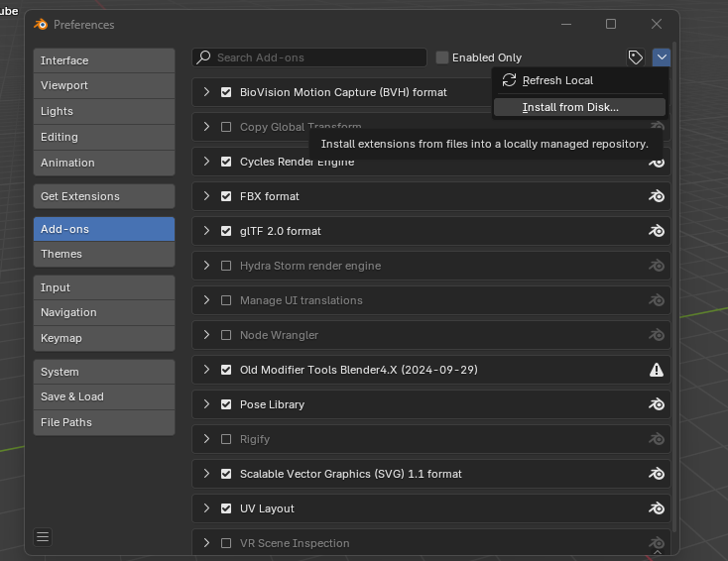
Task: Go to Editing preferences tab
Action: [x=104, y=137]
